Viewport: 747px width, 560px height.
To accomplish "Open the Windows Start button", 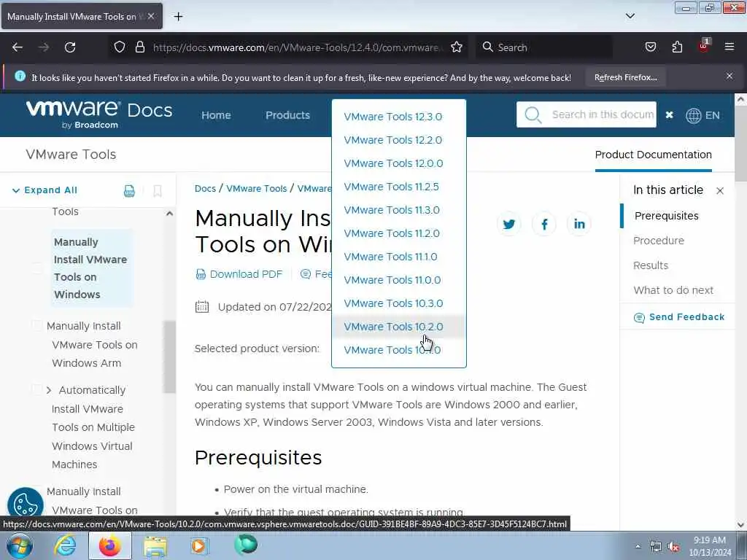I will [20, 545].
